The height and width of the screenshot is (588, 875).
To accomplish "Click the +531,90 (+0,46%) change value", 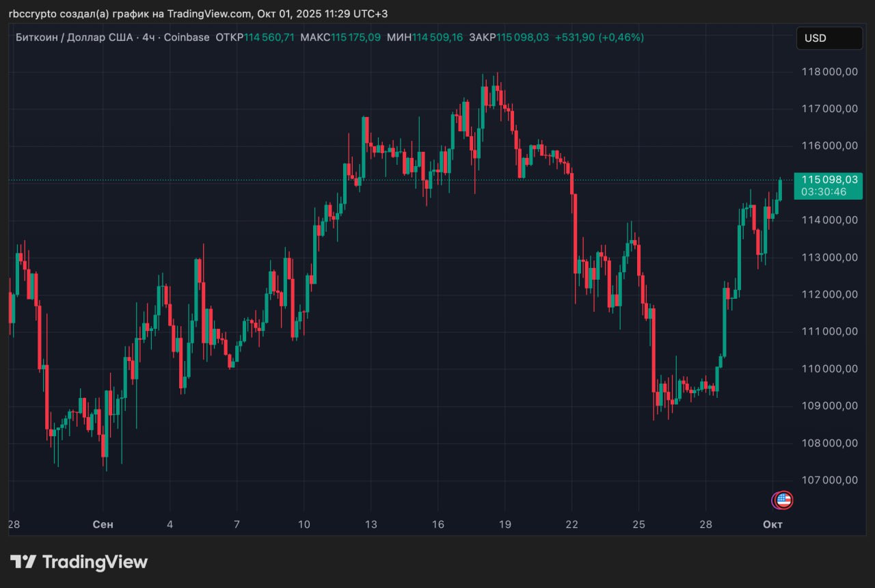I will [599, 38].
